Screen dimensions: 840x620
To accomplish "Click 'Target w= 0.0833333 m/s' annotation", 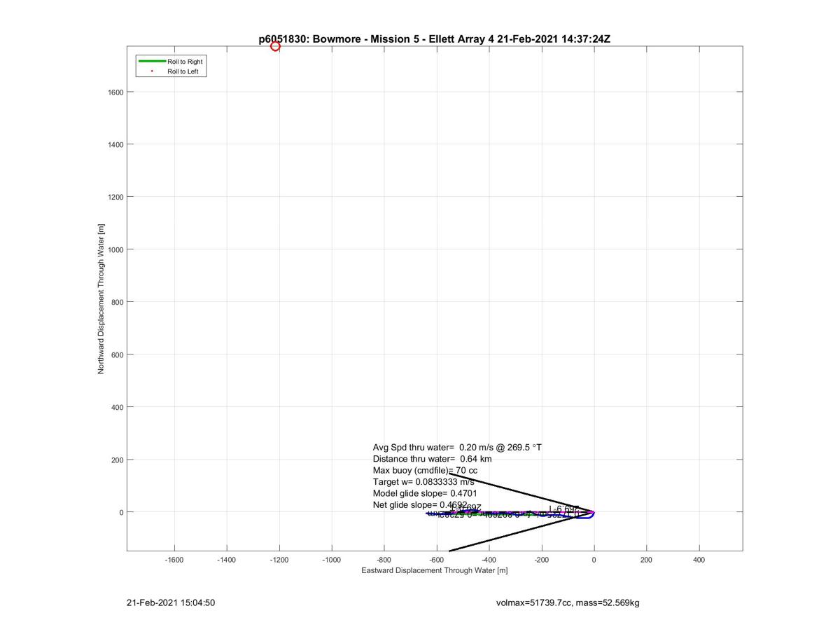I will pyautogui.click(x=423, y=482).
